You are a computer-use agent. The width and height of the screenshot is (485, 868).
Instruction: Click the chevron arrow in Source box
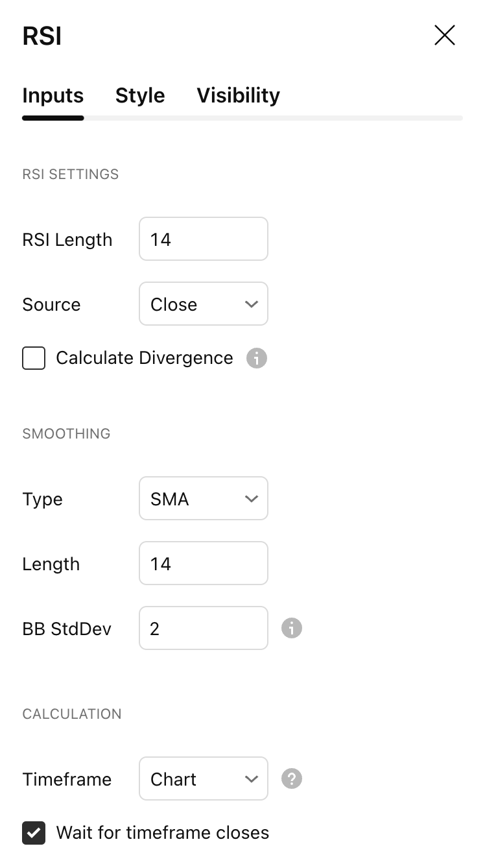pos(252,304)
